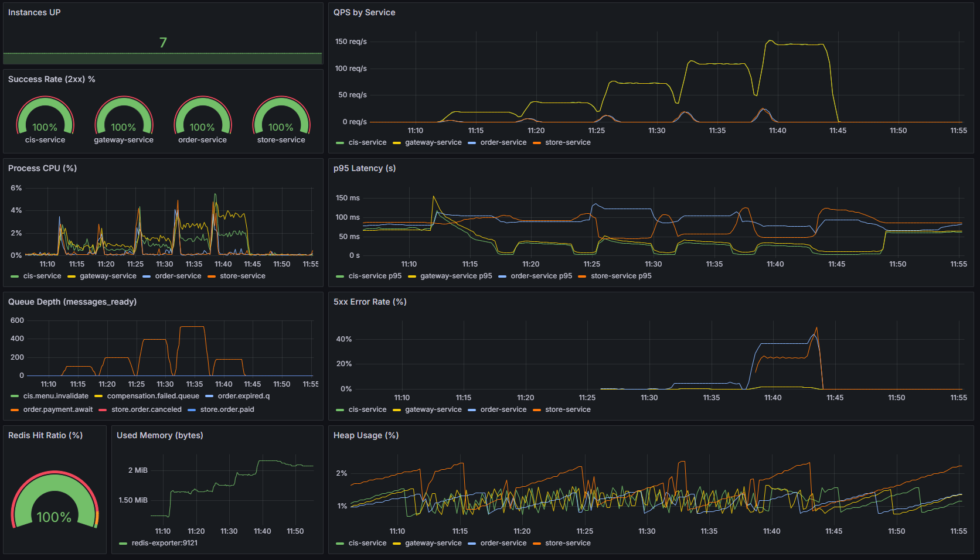980x560 pixels.
Task: Toggle store-service in the 5xx Error Rate legend
Action: [x=567, y=409]
